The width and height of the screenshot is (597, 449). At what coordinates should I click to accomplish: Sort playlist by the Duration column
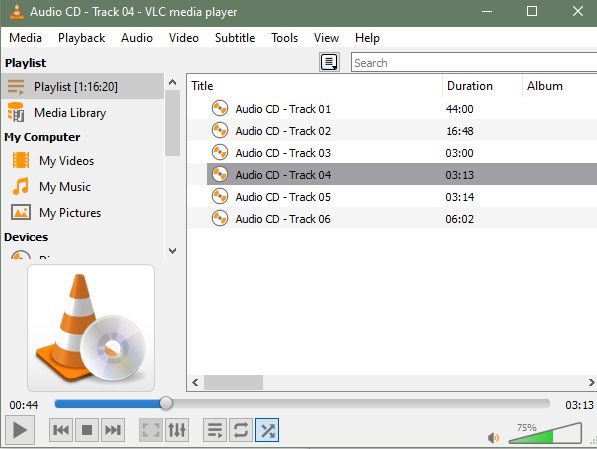coord(482,86)
